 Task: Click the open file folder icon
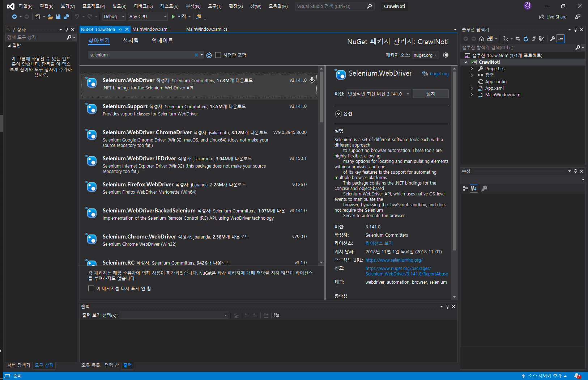pyautogui.click(x=50, y=17)
